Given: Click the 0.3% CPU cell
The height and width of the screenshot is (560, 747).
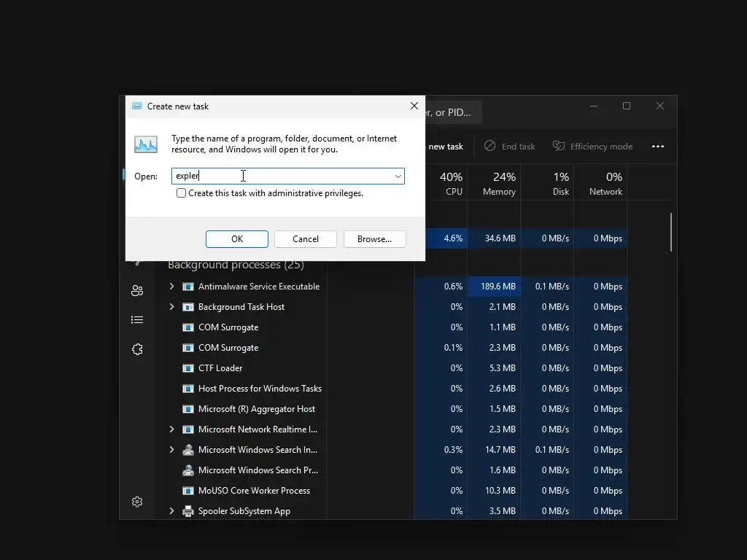Looking at the screenshot, I should click(x=441, y=449).
